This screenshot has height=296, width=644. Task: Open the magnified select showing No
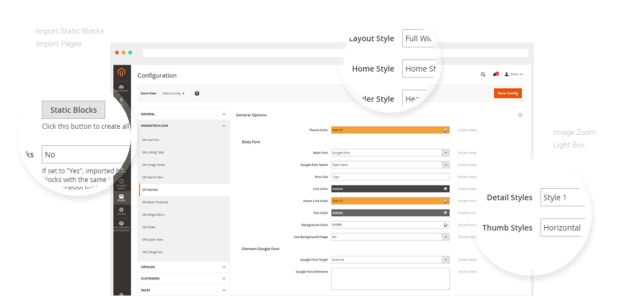tap(86, 155)
